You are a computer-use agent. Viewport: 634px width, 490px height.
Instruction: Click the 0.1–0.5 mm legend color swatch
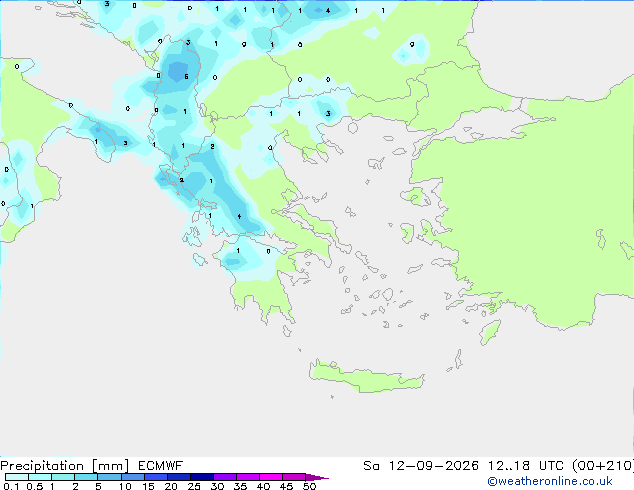tap(17, 477)
